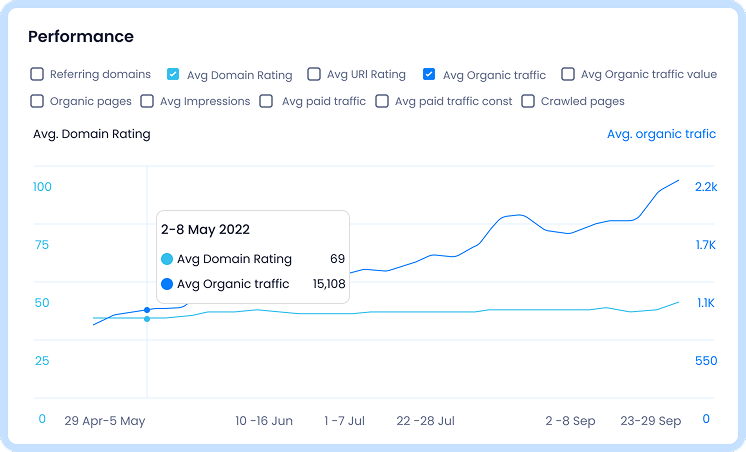Turn on the Avg paid traffic checkbox
This screenshot has width=746, height=452.
(267, 101)
